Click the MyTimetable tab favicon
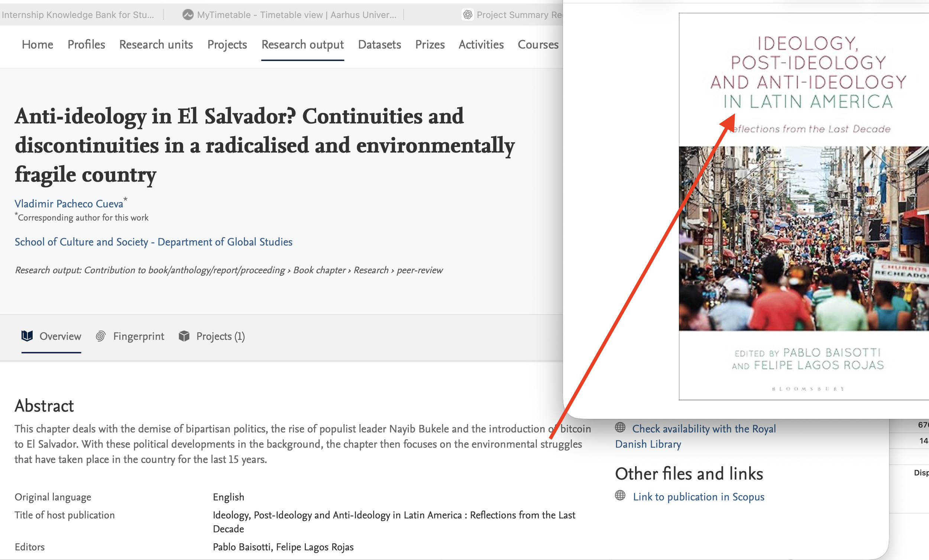Viewport: 929px width, 560px height. (188, 15)
